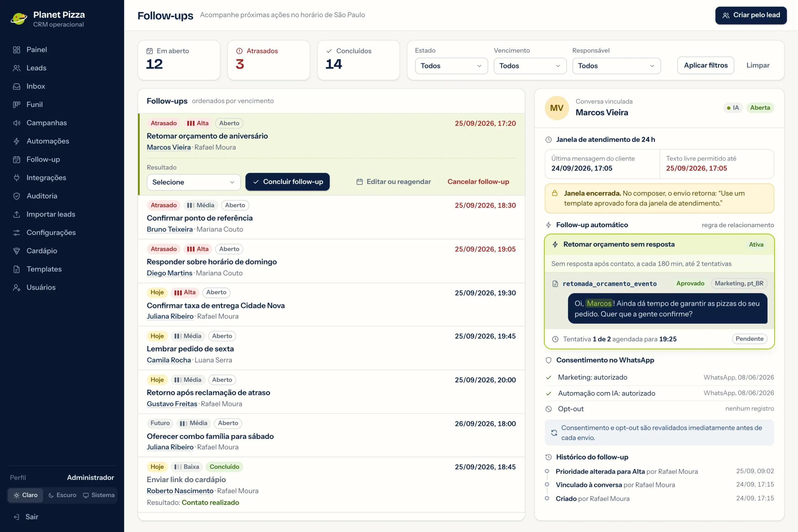Open the Leads sidebar icon
This screenshot has width=798, height=532.
coord(17,68)
